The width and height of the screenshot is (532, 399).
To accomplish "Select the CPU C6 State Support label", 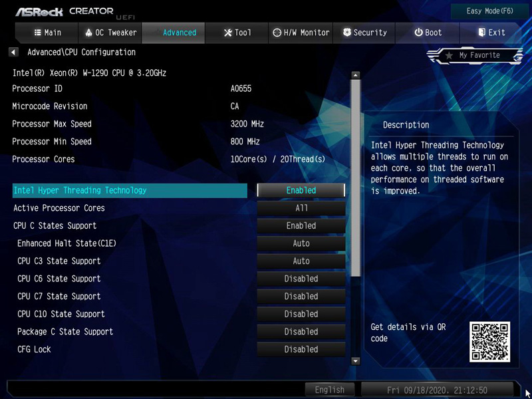I will coord(59,279).
